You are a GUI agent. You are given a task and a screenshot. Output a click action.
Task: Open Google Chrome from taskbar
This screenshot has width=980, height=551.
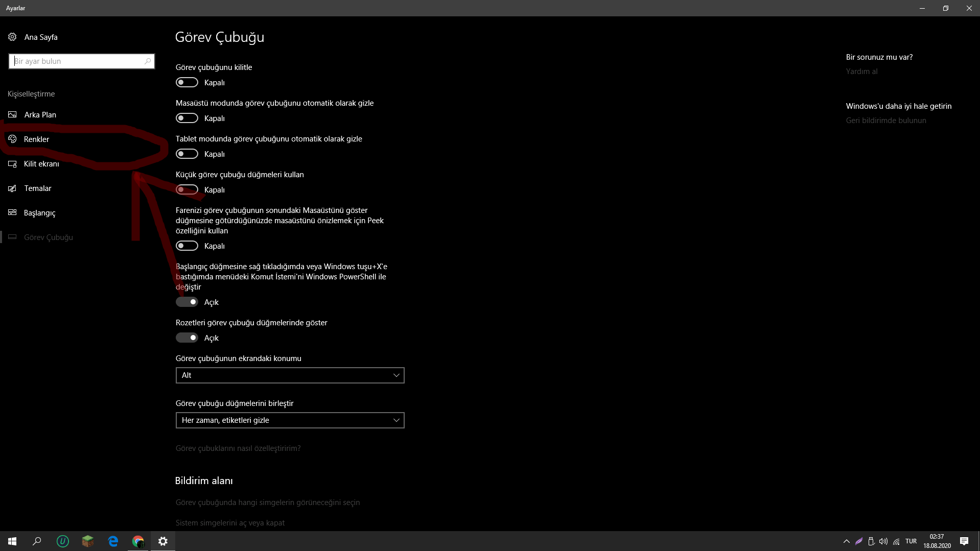138,541
